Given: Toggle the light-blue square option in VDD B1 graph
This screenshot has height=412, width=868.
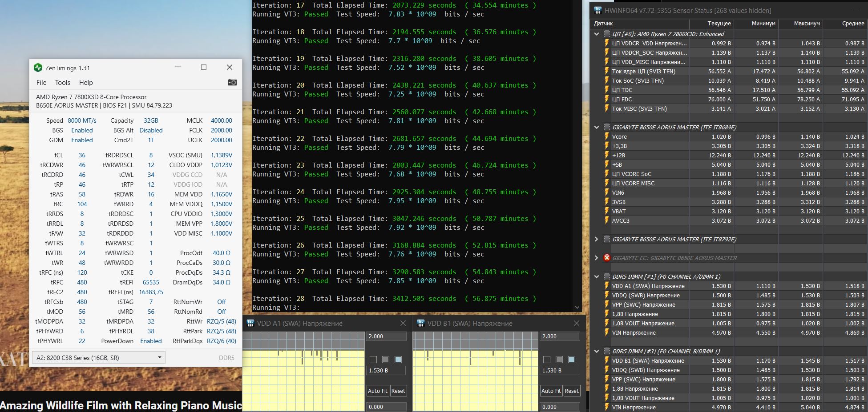Looking at the screenshot, I should [572, 360].
